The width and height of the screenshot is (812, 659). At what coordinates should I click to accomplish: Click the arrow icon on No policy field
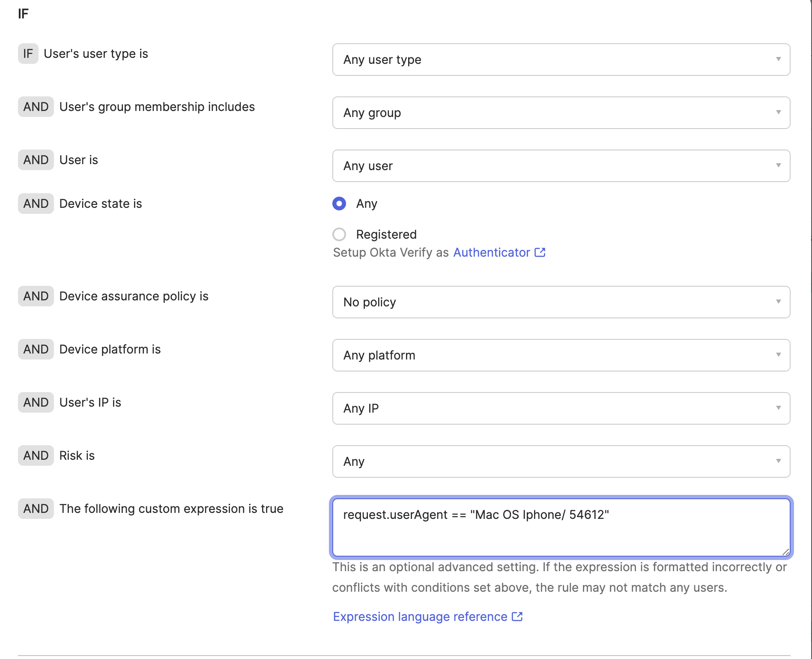pyautogui.click(x=778, y=302)
